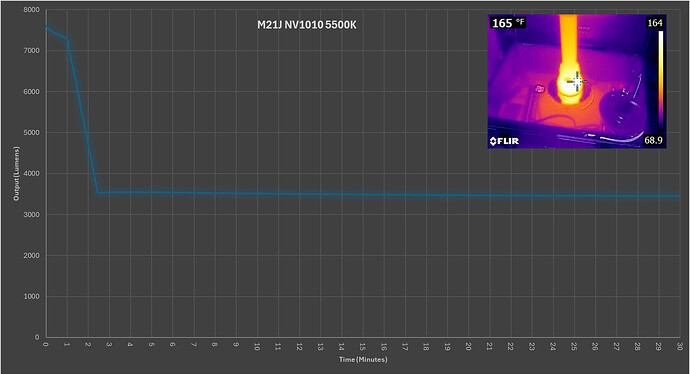Select the Output (Lumens) axis label
The image size is (690, 374).
[17, 174]
